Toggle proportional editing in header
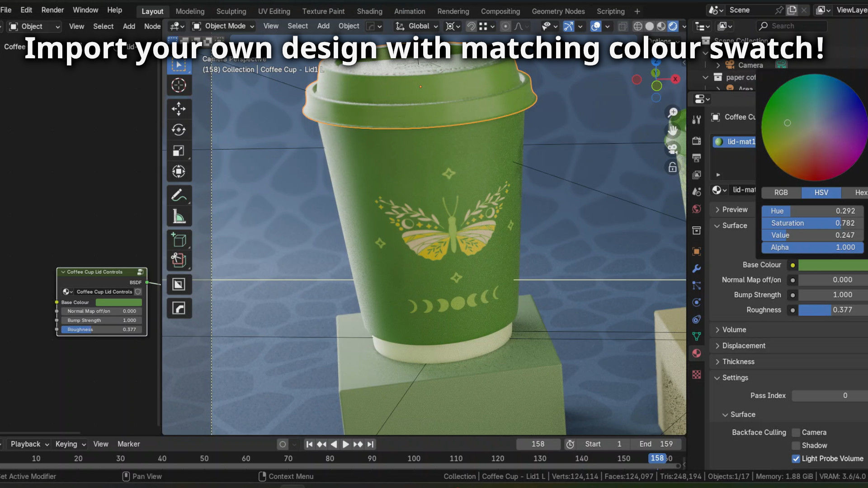The width and height of the screenshot is (868, 488). (x=505, y=26)
